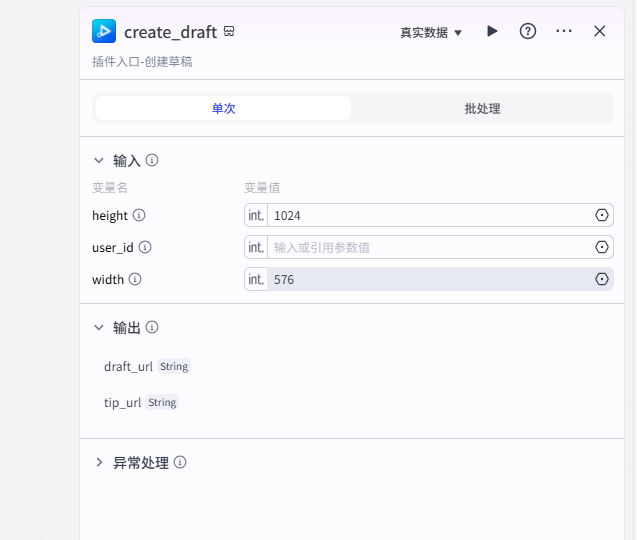Expand the 异常处理 section
637x540 pixels.
(99, 463)
